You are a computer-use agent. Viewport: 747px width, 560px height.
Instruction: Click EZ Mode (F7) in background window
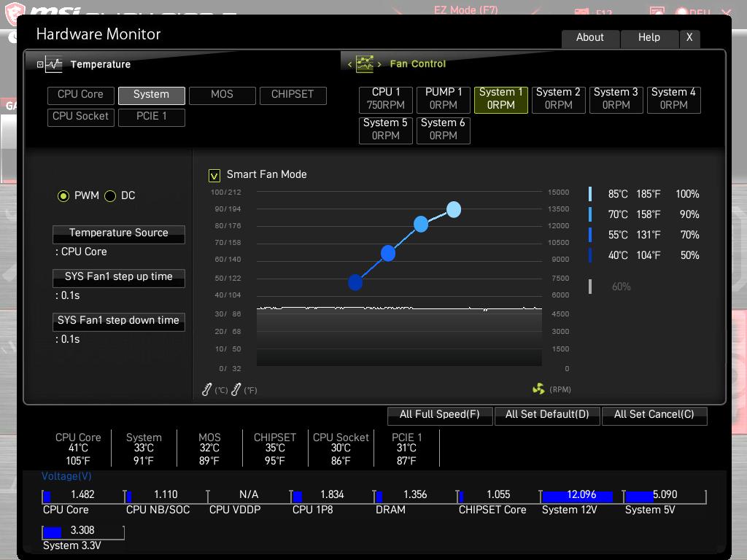pyautogui.click(x=465, y=9)
